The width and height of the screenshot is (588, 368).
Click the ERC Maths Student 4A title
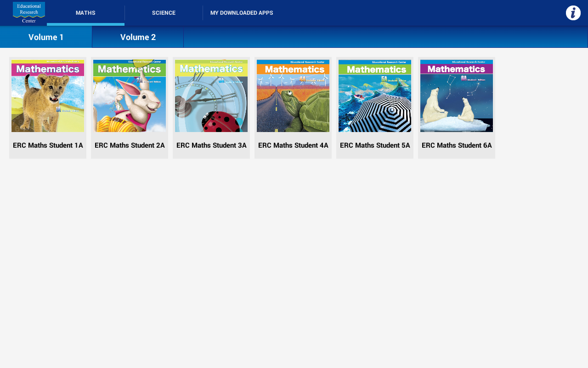click(x=293, y=145)
